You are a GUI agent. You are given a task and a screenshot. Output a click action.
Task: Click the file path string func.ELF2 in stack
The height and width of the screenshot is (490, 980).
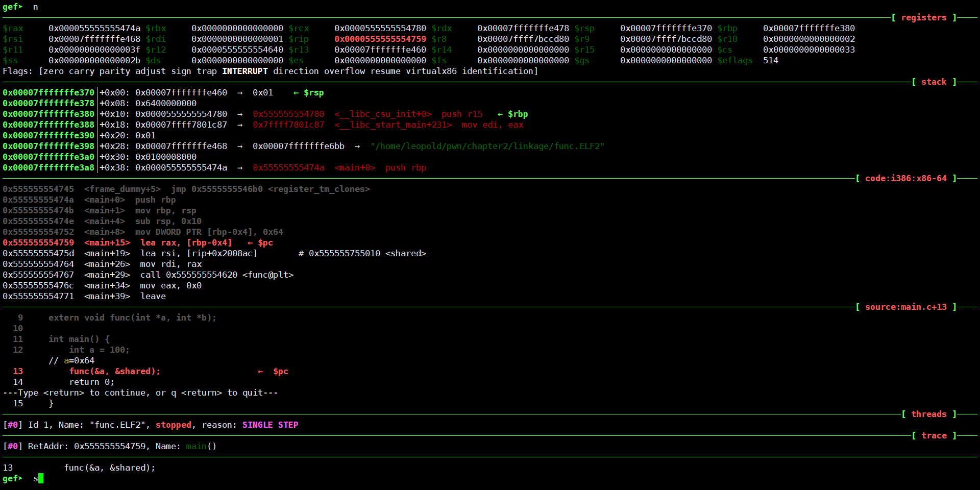click(487, 146)
